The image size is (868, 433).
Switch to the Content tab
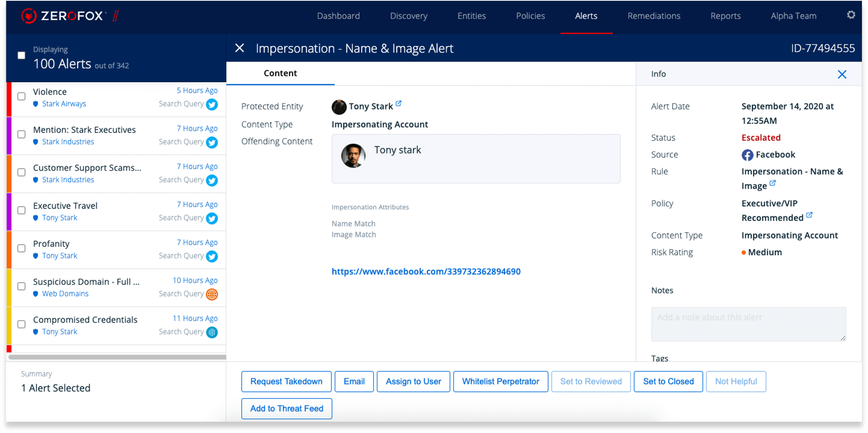[x=280, y=73]
